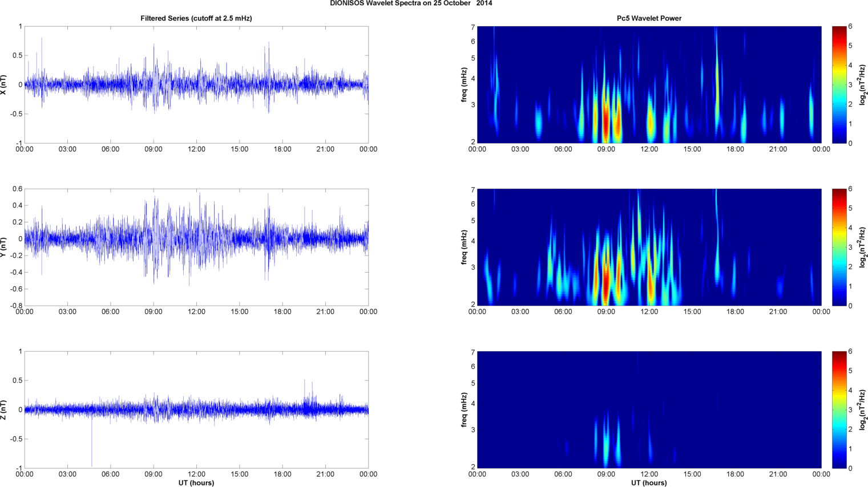Click the '21:00' tick label under the bottom wavelet spectrum
Viewport: 868px width, 487px height.
click(x=778, y=474)
